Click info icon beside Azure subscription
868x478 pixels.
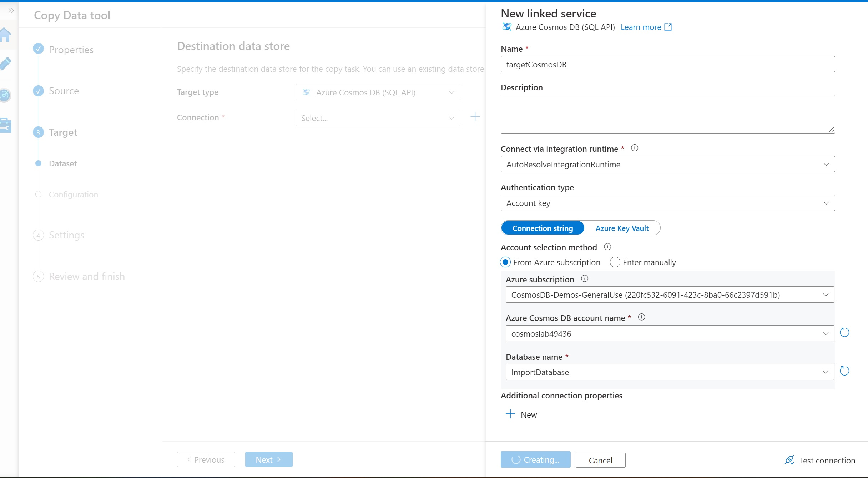click(x=584, y=279)
